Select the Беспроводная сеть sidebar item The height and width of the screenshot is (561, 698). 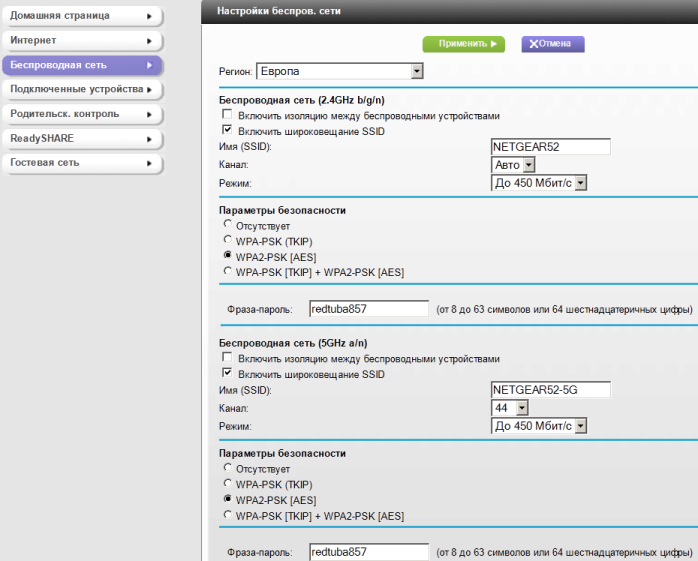pos(82,65)
